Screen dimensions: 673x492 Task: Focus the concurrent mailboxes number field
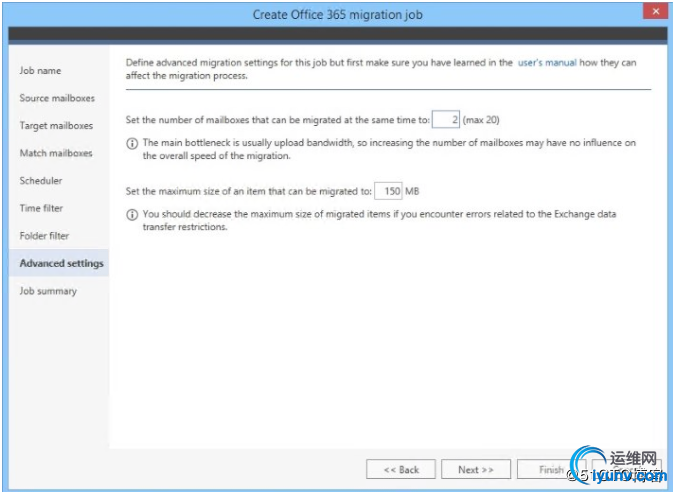[x=446, y=119]
